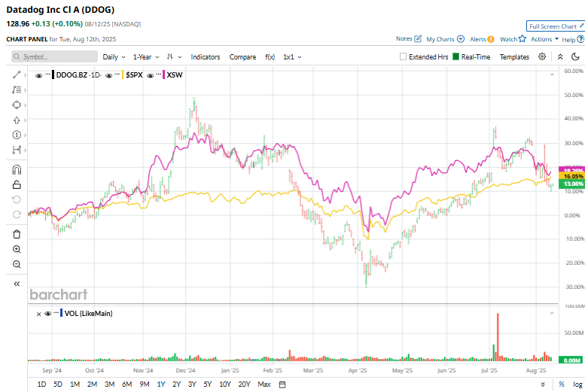Select the 5Y time range

click(x=208, y=384)
